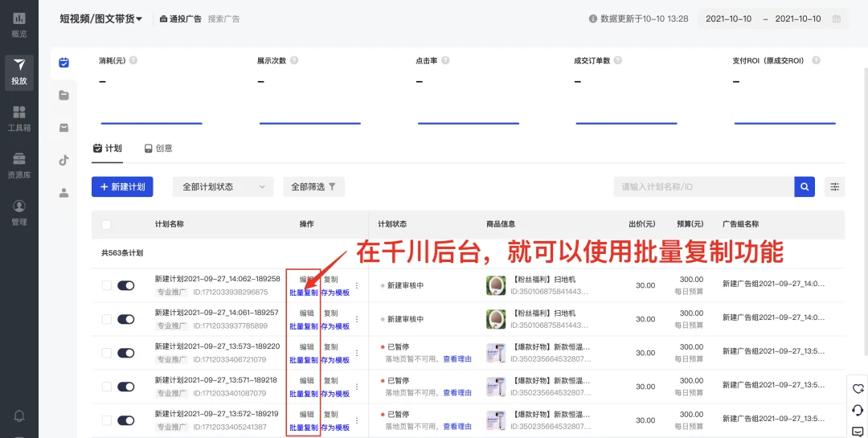
Task: Toggle the switch for plan 572-189219
Action: click(x=125, y=420)
